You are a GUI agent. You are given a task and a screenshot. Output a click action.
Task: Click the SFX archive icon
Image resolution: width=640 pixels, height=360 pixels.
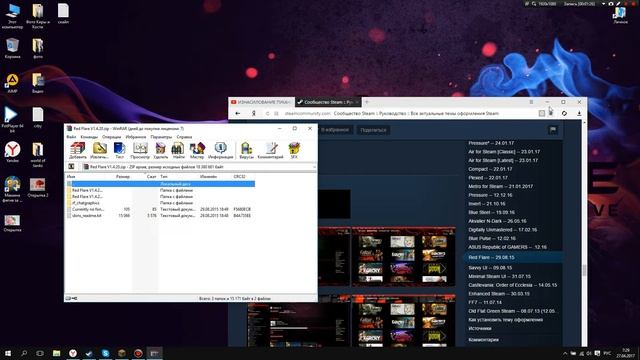click(x=294, y=150)
